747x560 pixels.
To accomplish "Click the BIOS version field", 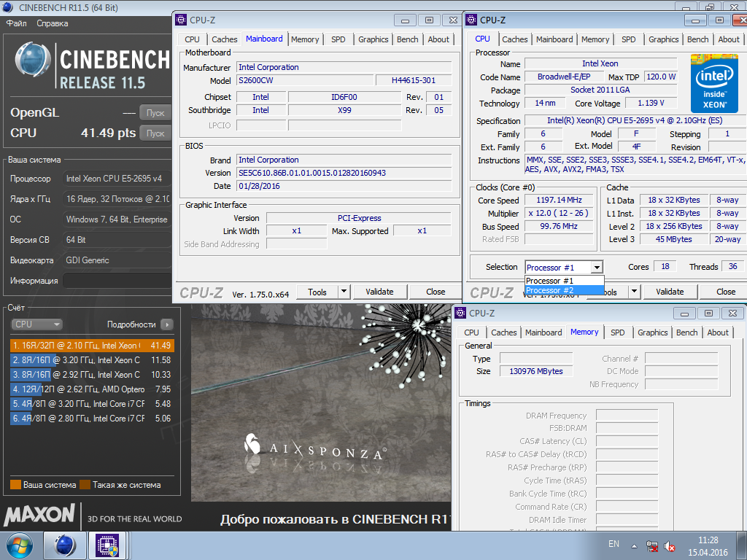I will click(x=344, y=173).
